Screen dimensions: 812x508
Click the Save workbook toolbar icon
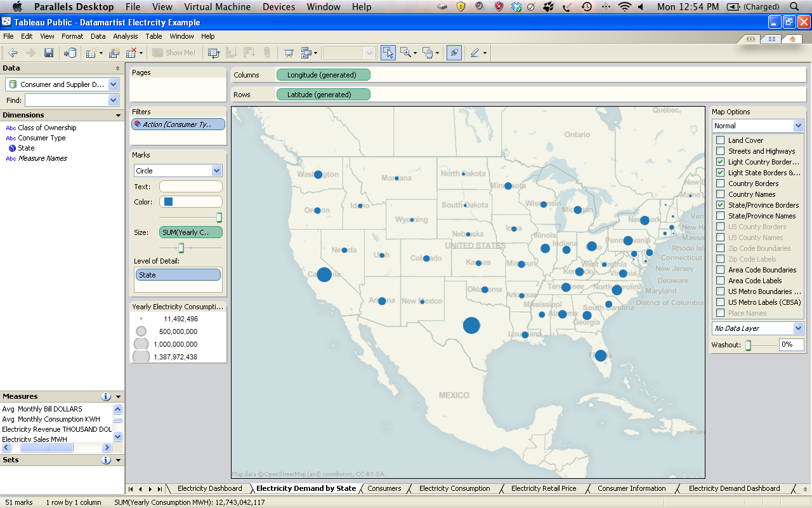click(48, 53)
